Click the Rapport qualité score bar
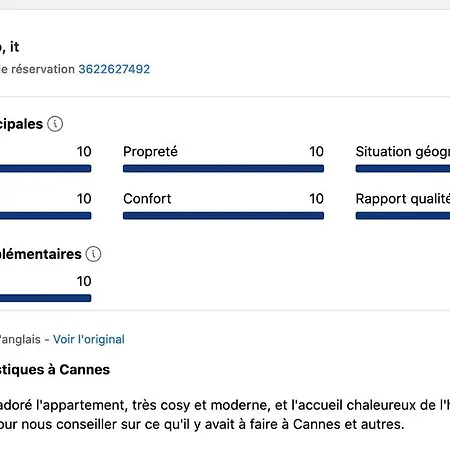 click(403, 216)
